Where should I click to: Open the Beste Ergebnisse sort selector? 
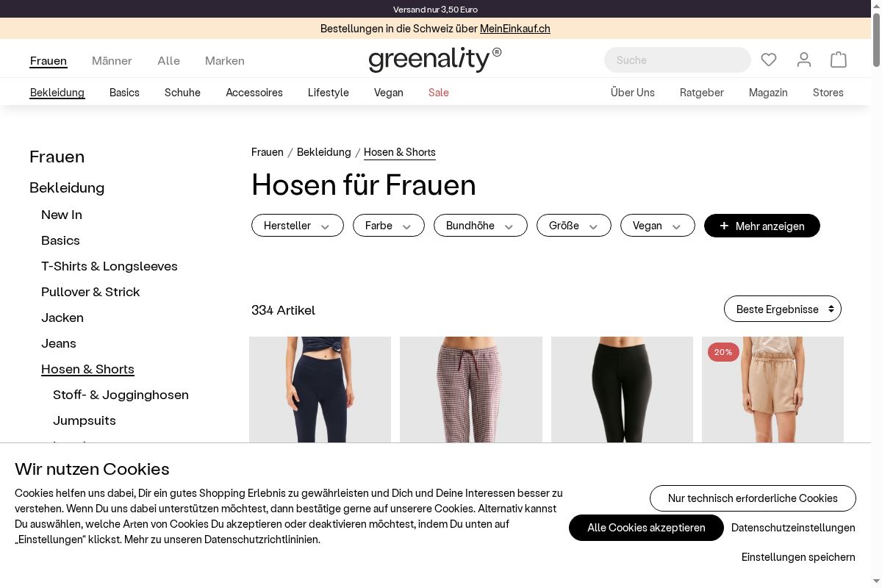point(783,309)
